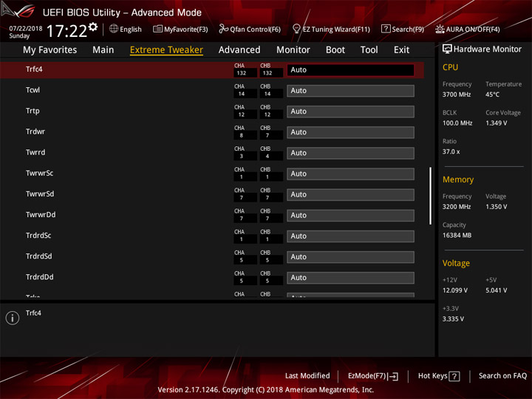Select the Extreme Tweaker tab
The image size is (532, 399).
coord(166,50)
